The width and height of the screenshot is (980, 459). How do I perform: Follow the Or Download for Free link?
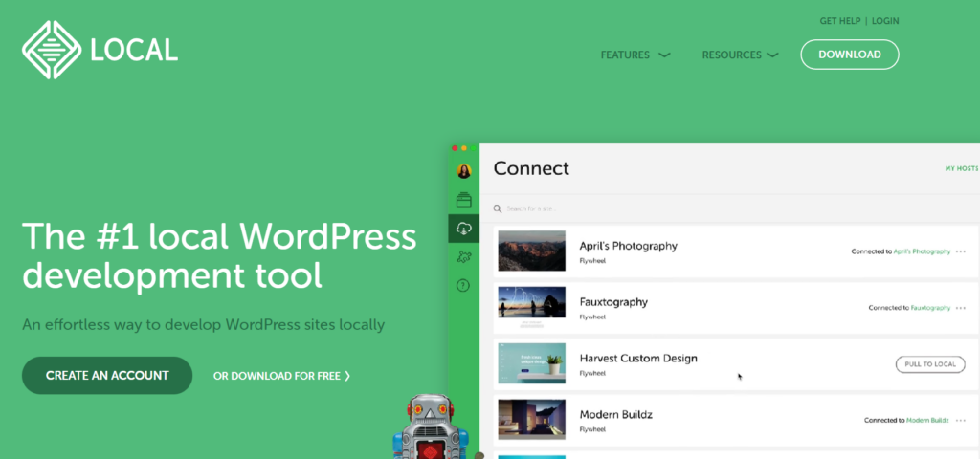[281, 376]
